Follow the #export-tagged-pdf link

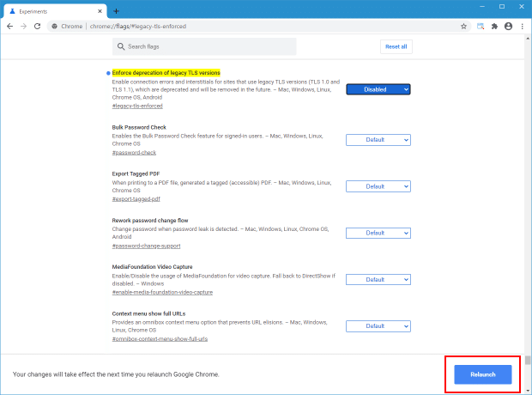click(136, 199)
